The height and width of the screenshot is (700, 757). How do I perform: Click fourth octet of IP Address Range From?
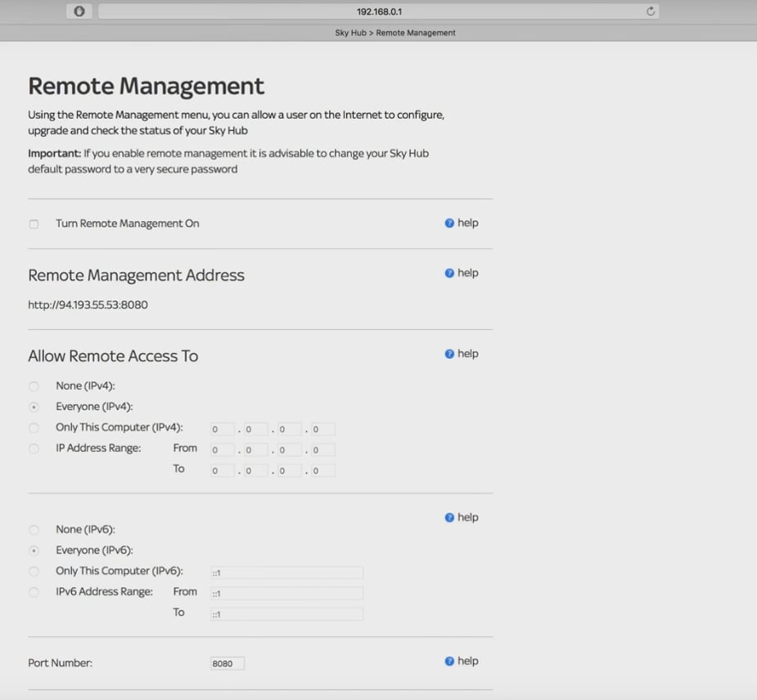click(323, 449)
